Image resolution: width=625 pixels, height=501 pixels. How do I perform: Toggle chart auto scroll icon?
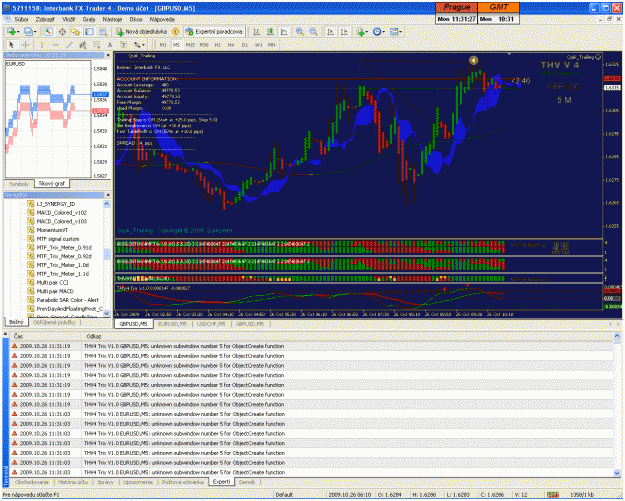click(330, 31)
